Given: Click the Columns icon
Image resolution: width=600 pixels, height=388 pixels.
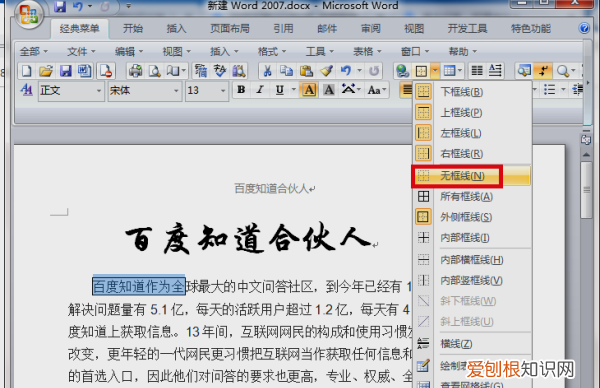Looking at the screenshot, I should (x=477, y=71).
